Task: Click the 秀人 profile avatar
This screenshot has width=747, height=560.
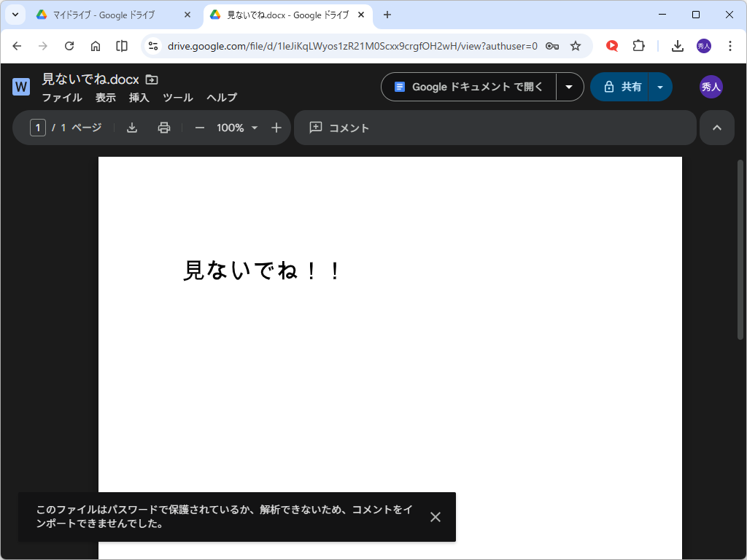Action: pos(711,86)
